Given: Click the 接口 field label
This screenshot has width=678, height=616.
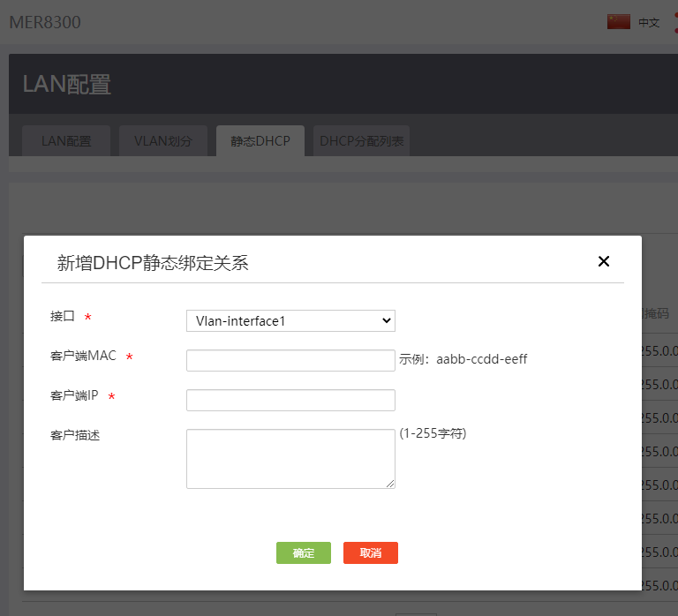Looking at the screenshot, I should (63, 316).
